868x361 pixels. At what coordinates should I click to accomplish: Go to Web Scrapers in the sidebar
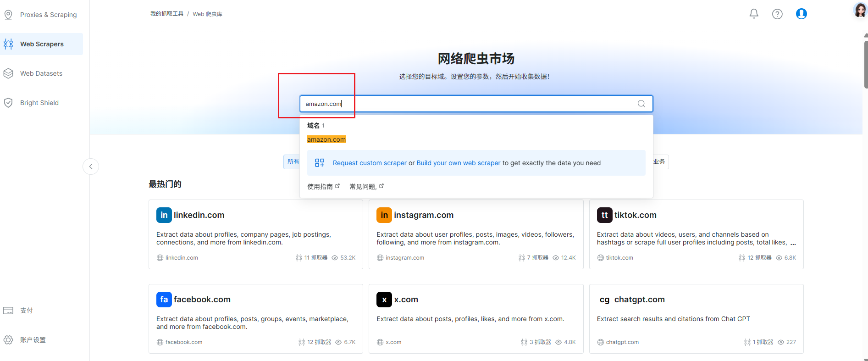click(42, 44)
